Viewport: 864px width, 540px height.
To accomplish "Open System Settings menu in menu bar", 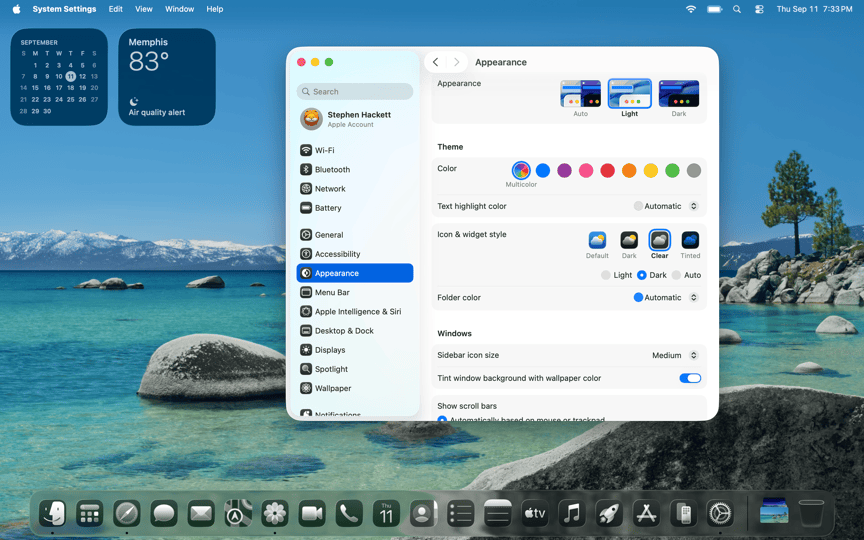I will [64, 9].
